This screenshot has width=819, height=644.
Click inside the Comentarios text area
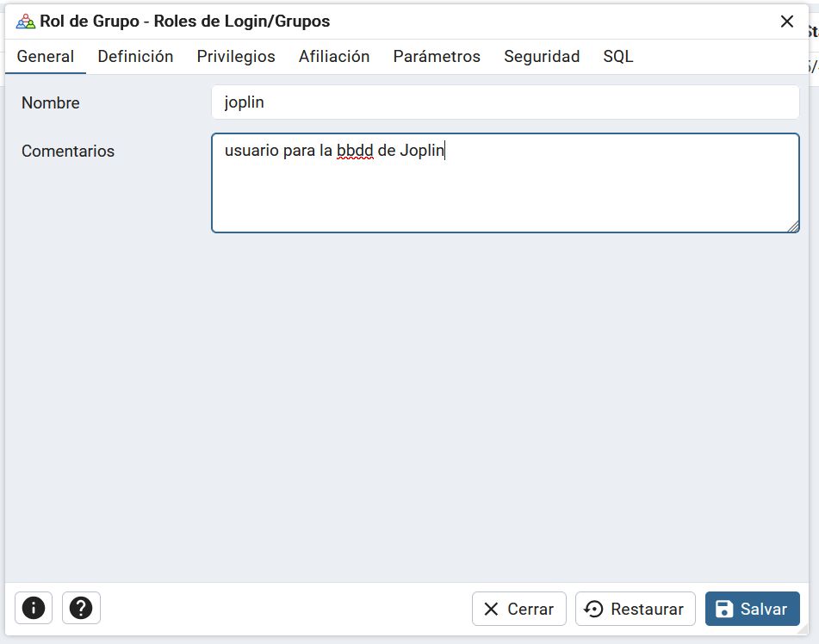[x=505, y=194]
